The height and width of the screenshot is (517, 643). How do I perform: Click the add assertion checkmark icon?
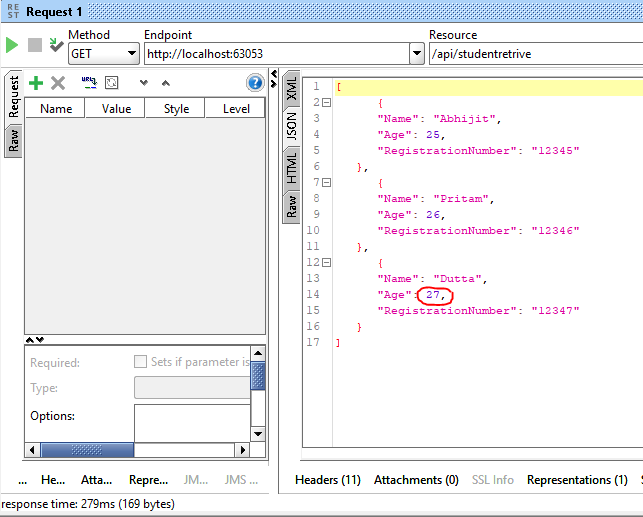coord(56,45)
